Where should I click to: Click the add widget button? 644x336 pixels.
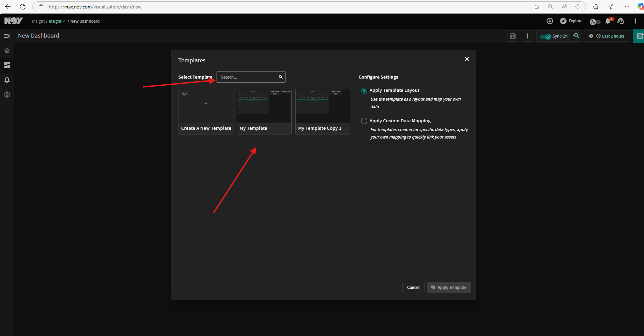[x=639, y=36]
